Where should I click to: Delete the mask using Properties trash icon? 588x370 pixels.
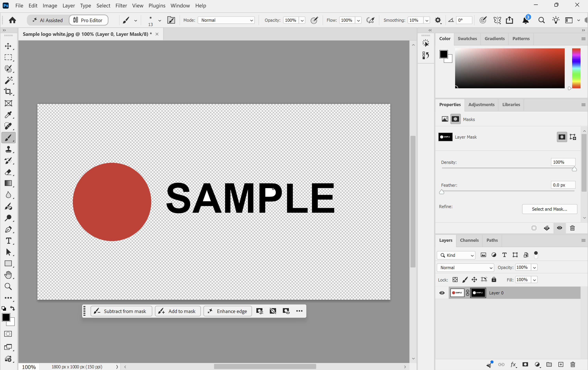[572, 228]
